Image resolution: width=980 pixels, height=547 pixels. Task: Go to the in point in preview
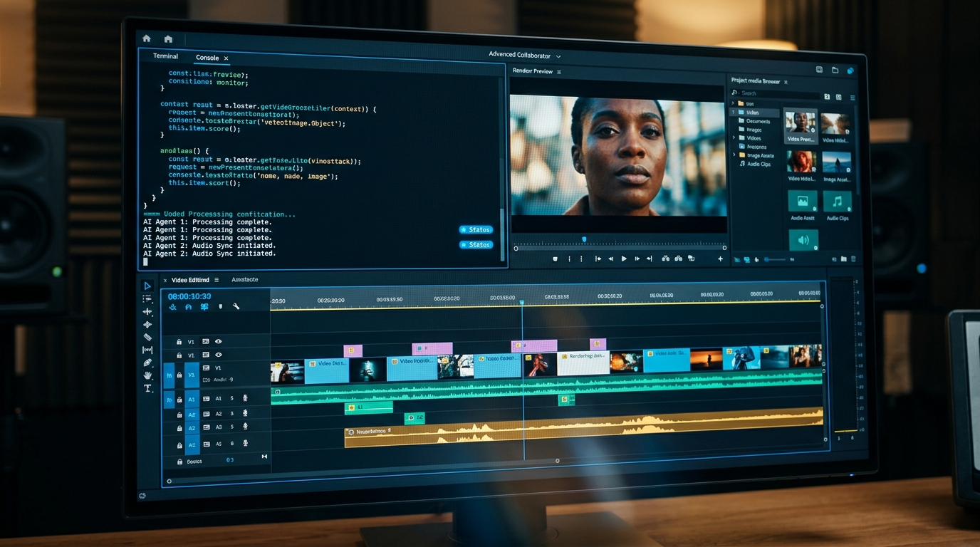click(598, 259)
